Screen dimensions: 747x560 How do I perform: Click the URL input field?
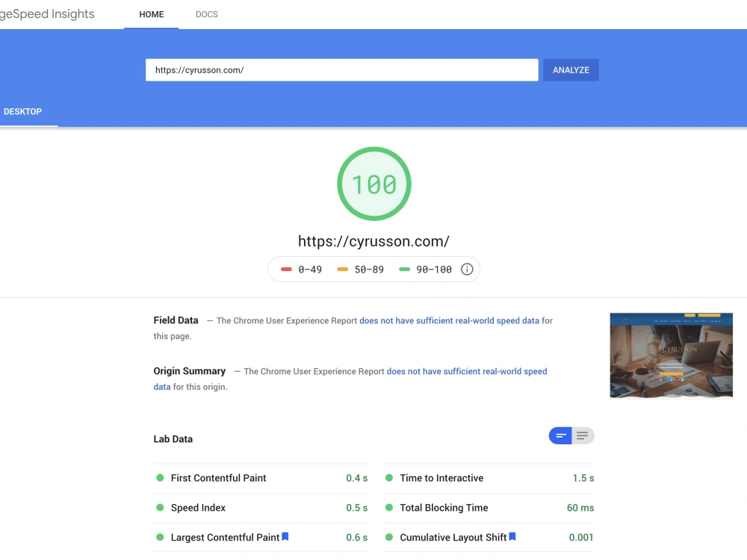[x=341, y=70]
